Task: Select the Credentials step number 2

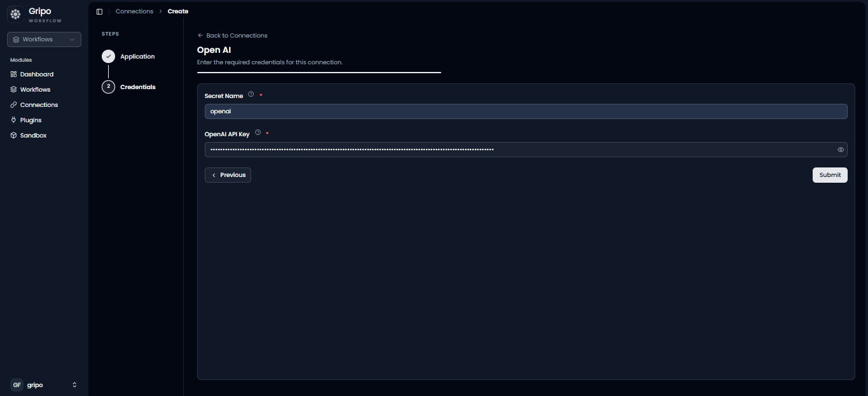Action: 108,87
